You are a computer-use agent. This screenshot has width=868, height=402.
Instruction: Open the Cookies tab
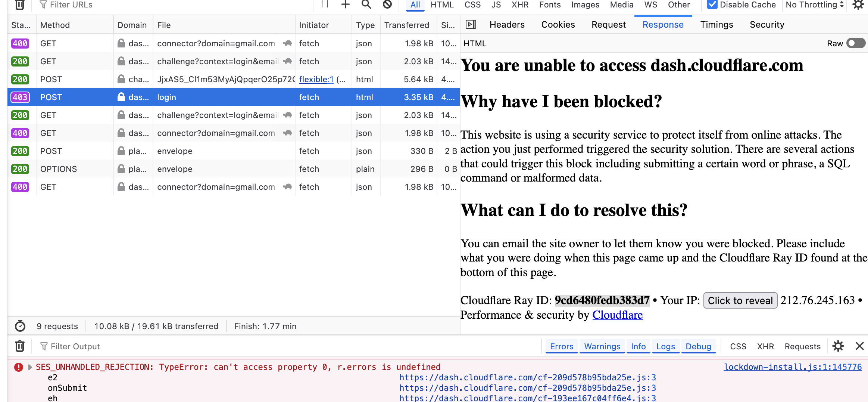click(558, 25)
